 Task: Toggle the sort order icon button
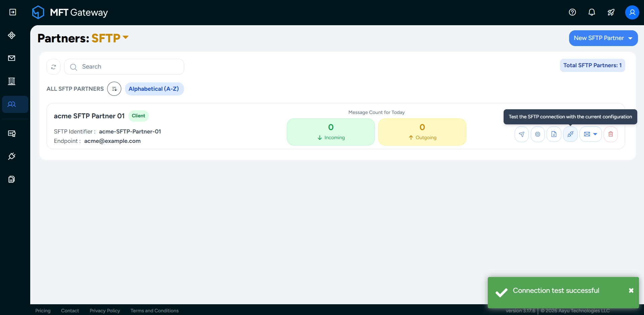coord(114,89)
